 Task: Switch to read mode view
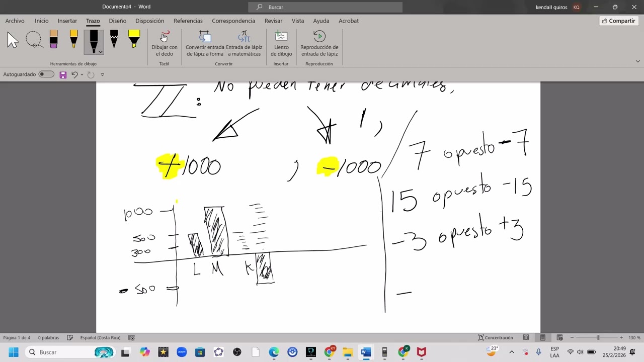point(526,338)
